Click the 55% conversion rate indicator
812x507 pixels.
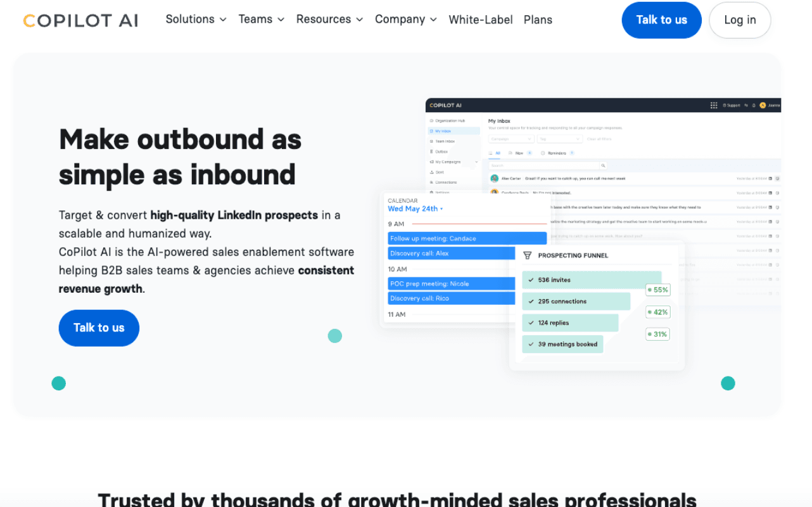pyautogui.click(x=657, y=290)
